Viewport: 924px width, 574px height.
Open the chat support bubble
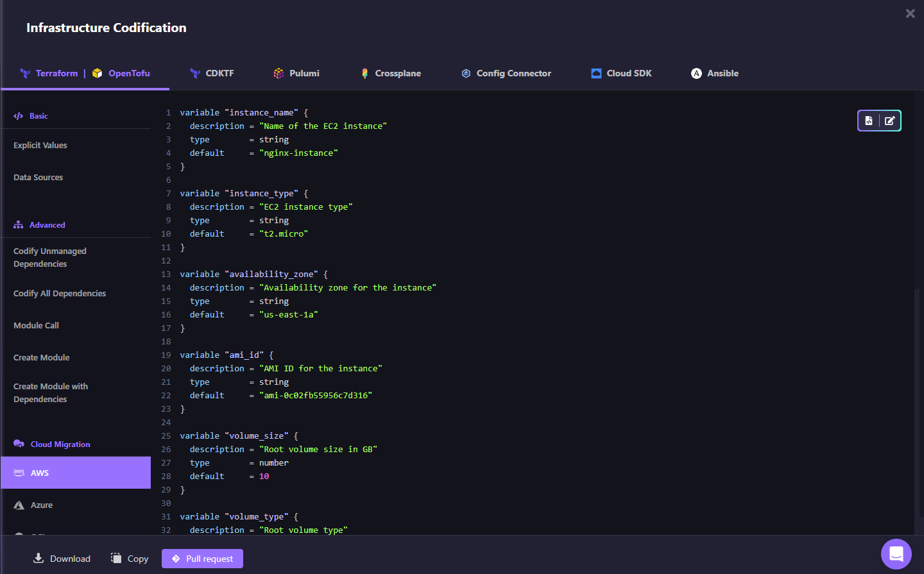click(x=896, y=554)
